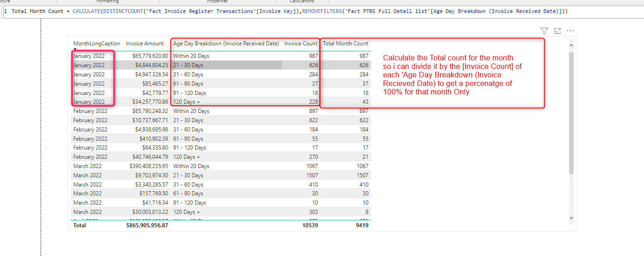644x256 pixels.
Task: Select the $4,947,326.54 amount cell
Action: coord(152,75)
